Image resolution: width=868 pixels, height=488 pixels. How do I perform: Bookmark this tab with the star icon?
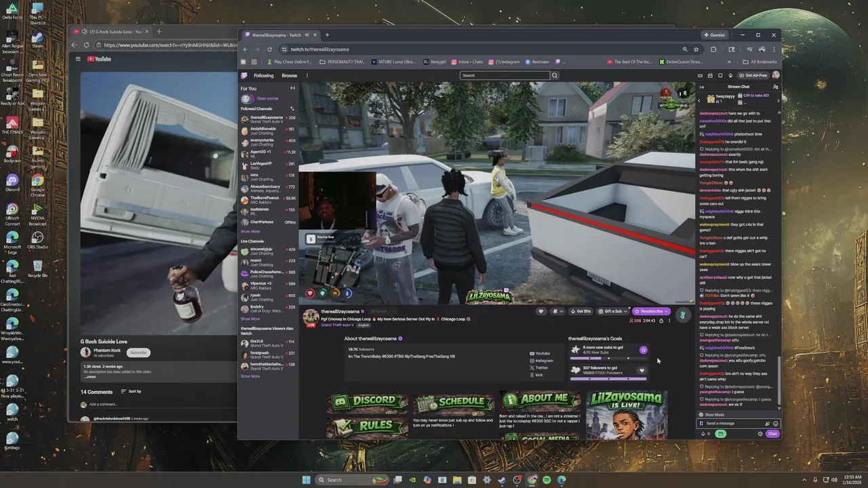point(696,49)
